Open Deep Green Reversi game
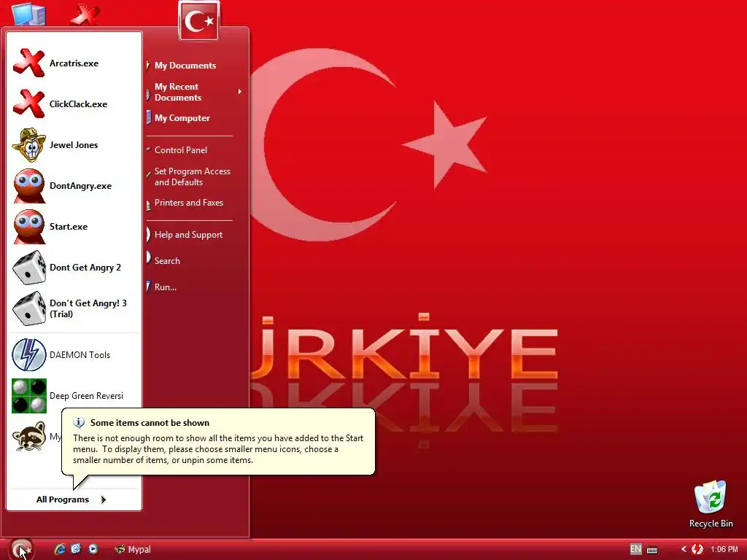 pyautogui.click(x=74, y=396)
